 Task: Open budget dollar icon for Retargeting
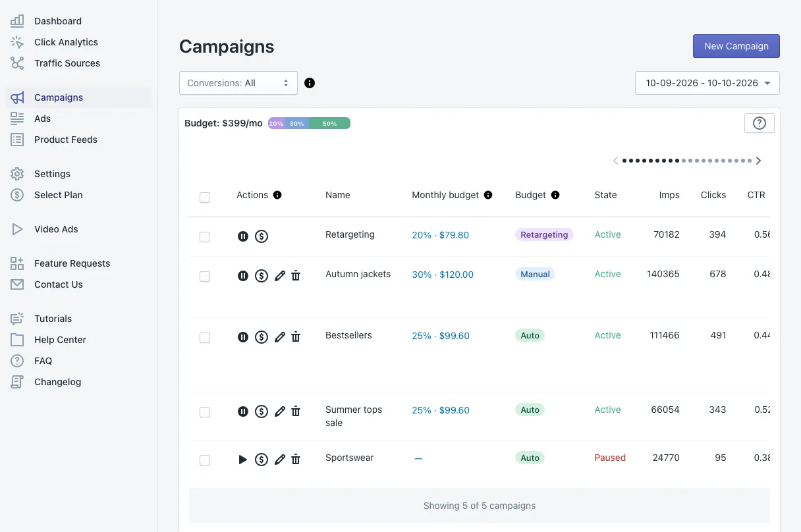tap(262, 236)
